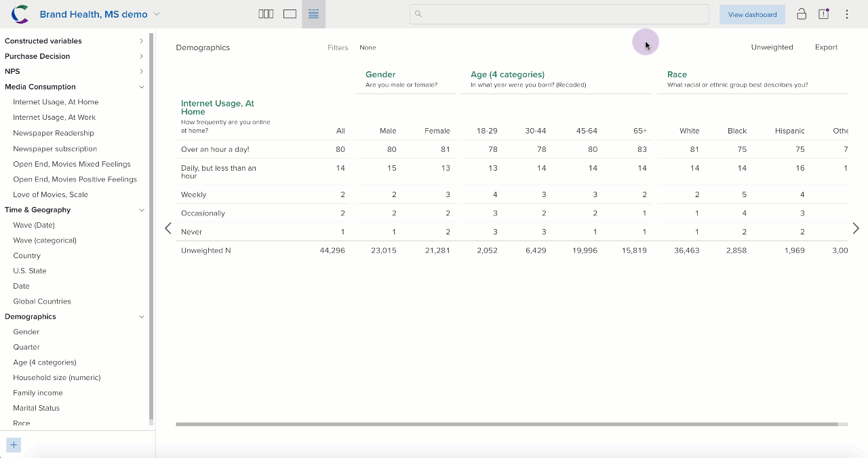Click the Race column group header
This screenshot has width=868, height=458.
677,75
